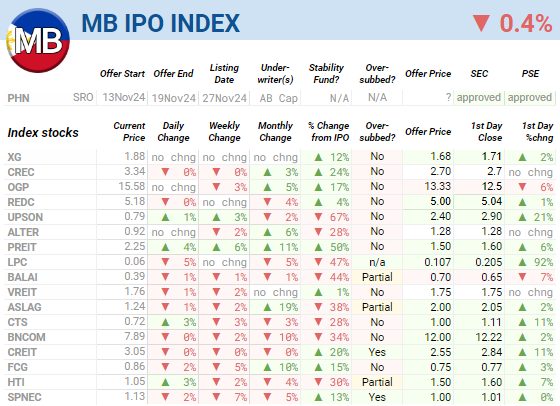
Task: Click HTI Partial oversubbed cell
Action: tap(377, 382)
